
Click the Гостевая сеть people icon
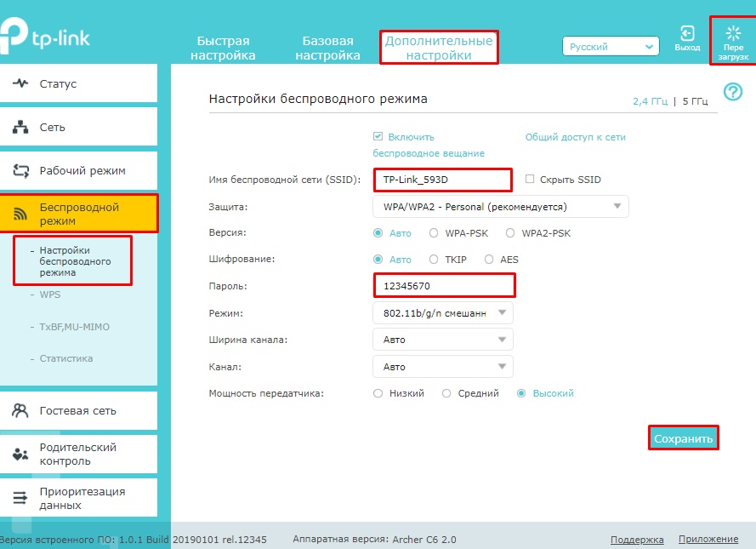(20, 410)
